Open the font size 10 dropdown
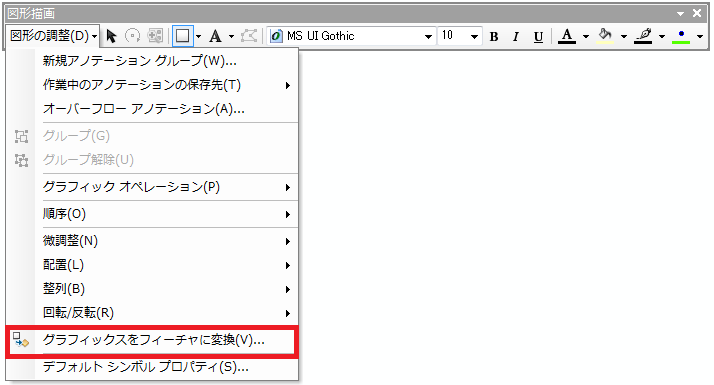 coord(474,36)
